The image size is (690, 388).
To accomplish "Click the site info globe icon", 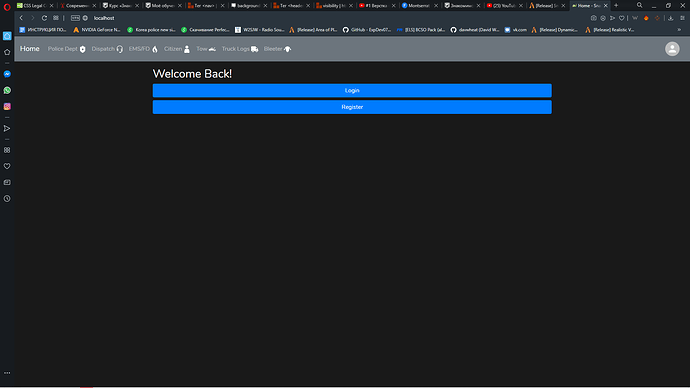I will (85, 18).
